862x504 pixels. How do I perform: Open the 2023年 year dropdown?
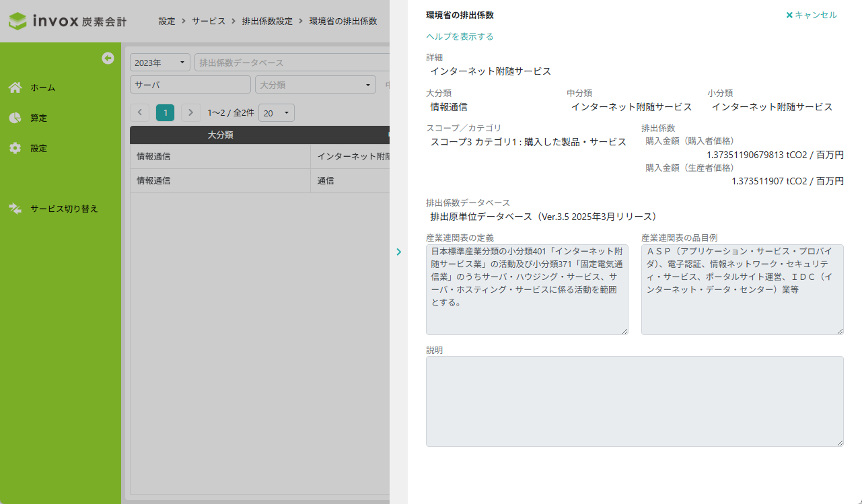point(160,63)
